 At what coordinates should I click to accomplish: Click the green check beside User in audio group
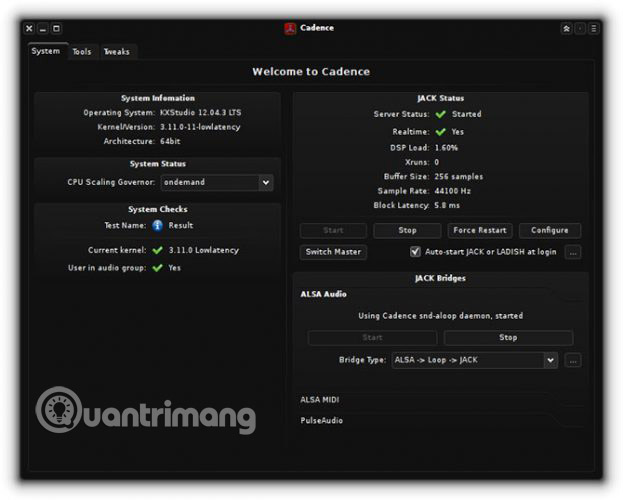pyautogui.click(x=157, y=268)
